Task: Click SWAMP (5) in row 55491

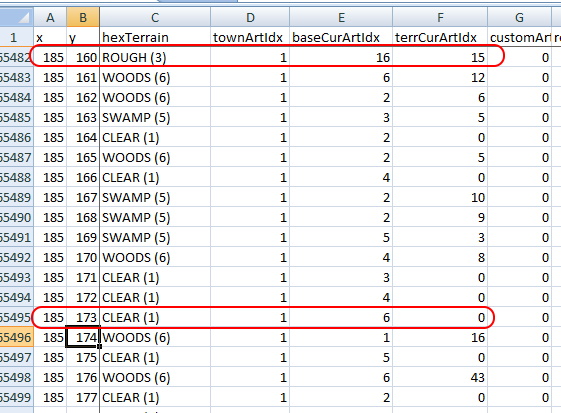Action: [155, 238]
